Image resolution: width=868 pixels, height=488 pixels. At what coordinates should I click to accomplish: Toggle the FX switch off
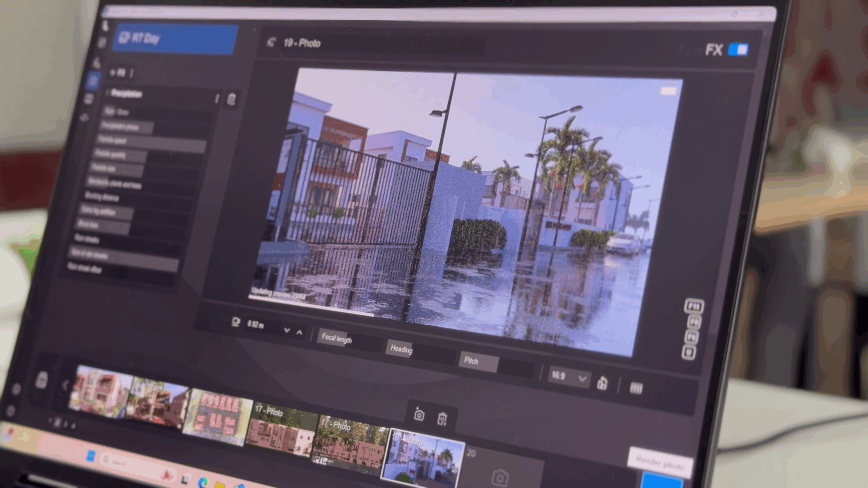(x=738, y=49)
